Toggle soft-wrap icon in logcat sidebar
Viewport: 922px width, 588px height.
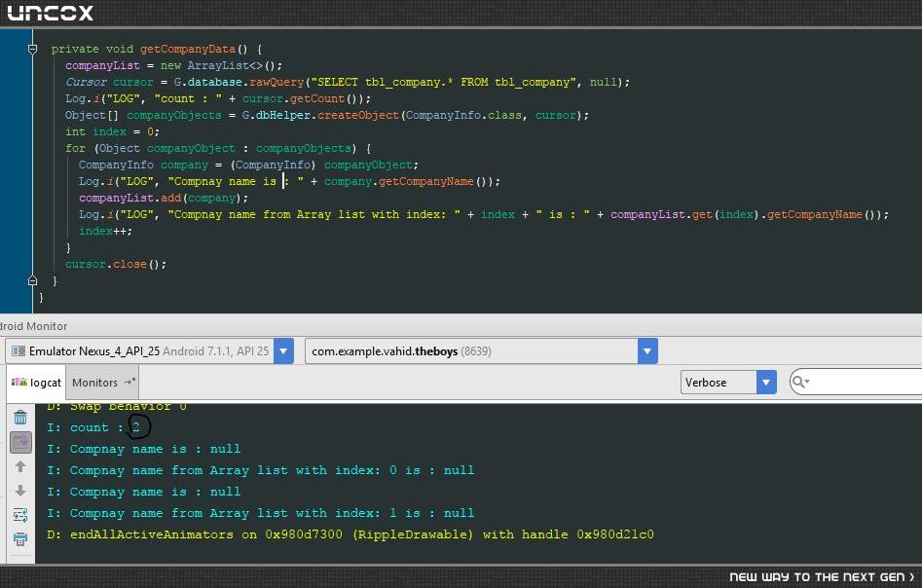pyautogui.click(x=20, y=515)
